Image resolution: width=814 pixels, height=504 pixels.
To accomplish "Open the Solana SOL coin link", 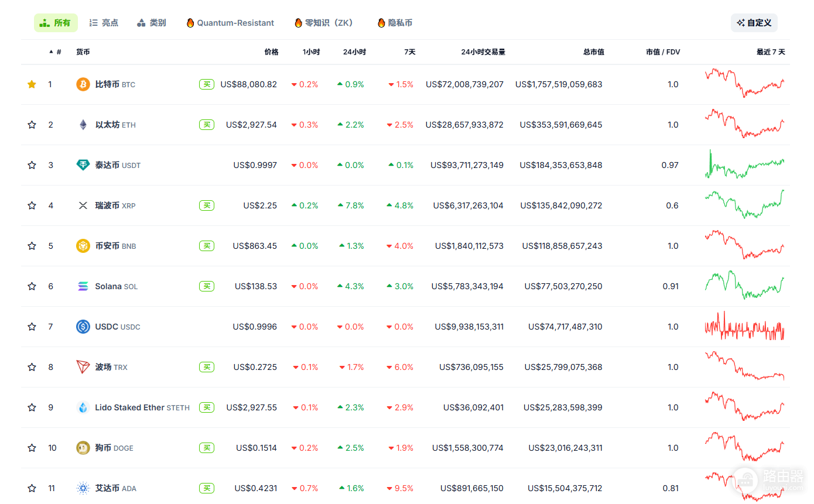I will pos(117,286).
